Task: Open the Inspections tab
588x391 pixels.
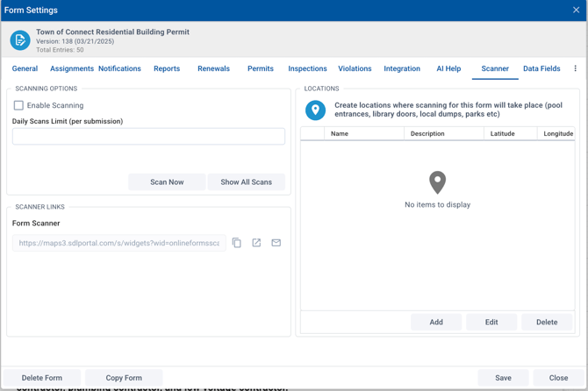Action: (307, 68)
